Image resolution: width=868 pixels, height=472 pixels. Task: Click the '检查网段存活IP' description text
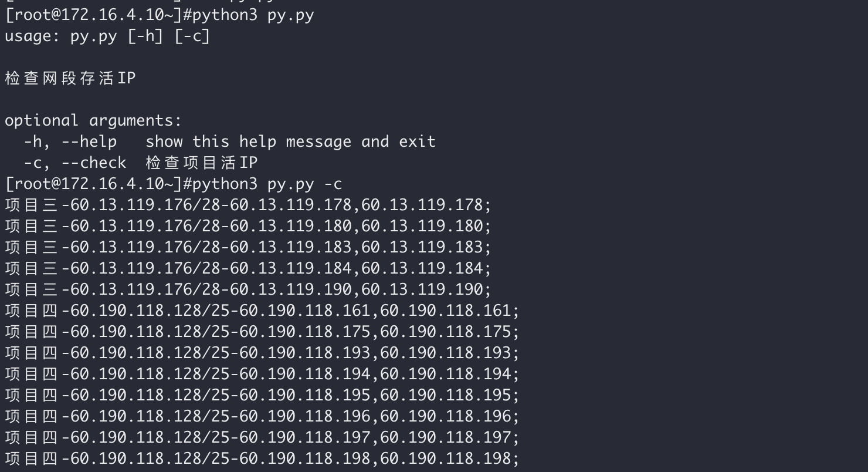point(70,78)
